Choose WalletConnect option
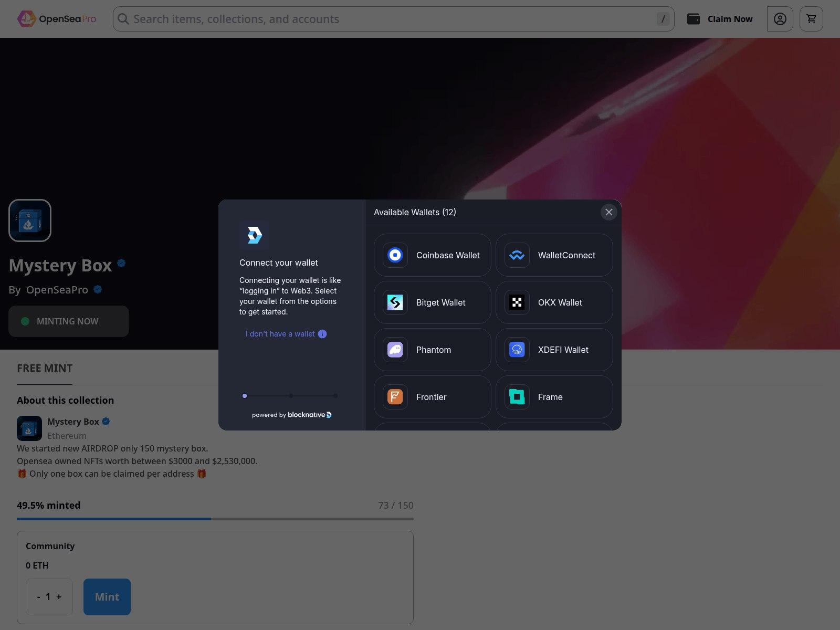The image size is (840, 630). pyautogui.click(x=554, y=255)
